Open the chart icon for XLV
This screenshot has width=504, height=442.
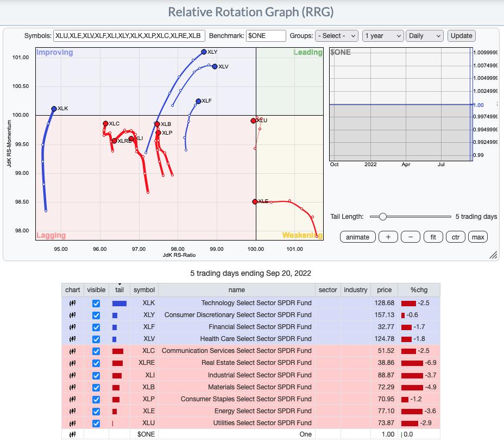point(73,339)
